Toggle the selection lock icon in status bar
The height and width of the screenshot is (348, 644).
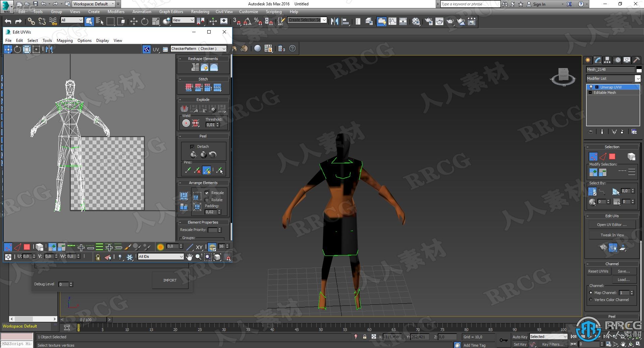pos(365,337)
